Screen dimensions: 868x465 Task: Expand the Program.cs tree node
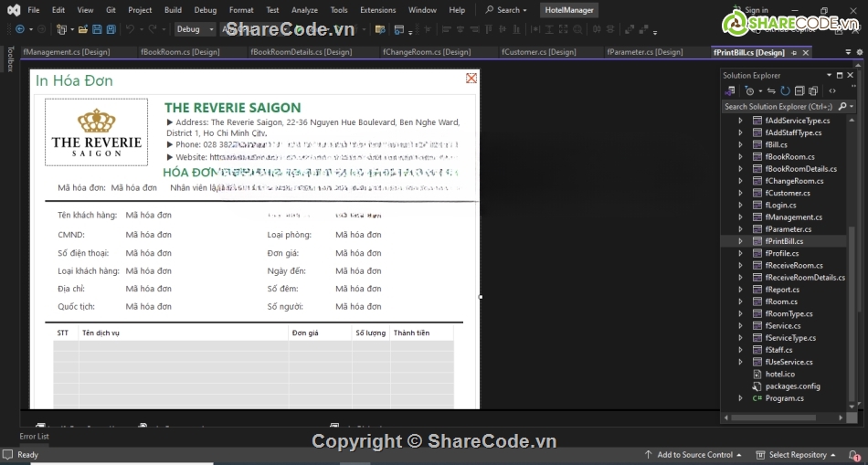740,398
